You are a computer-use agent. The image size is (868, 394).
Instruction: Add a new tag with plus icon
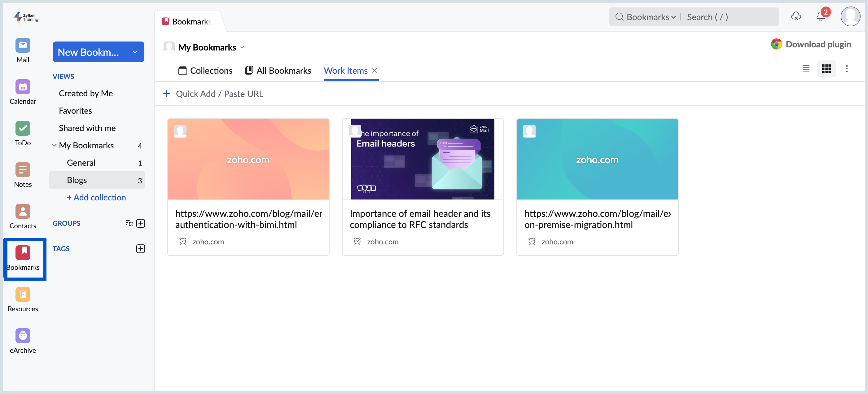[x=140, y=249]
